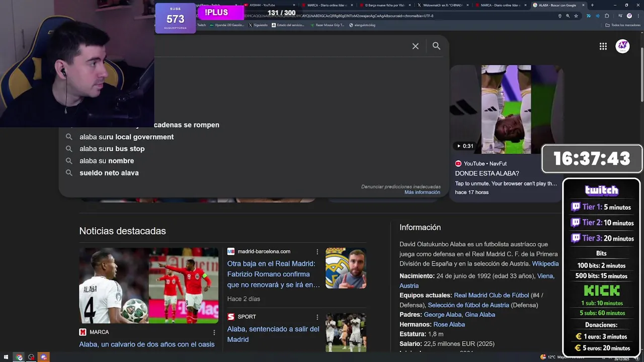The image size is (644, 362).
Task: Open the Real Madrid Club de Fútbol link
Action: 491,295
